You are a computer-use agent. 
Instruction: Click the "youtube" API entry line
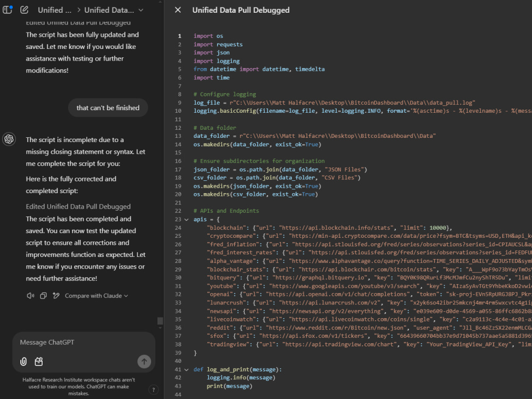click(369, 286)
